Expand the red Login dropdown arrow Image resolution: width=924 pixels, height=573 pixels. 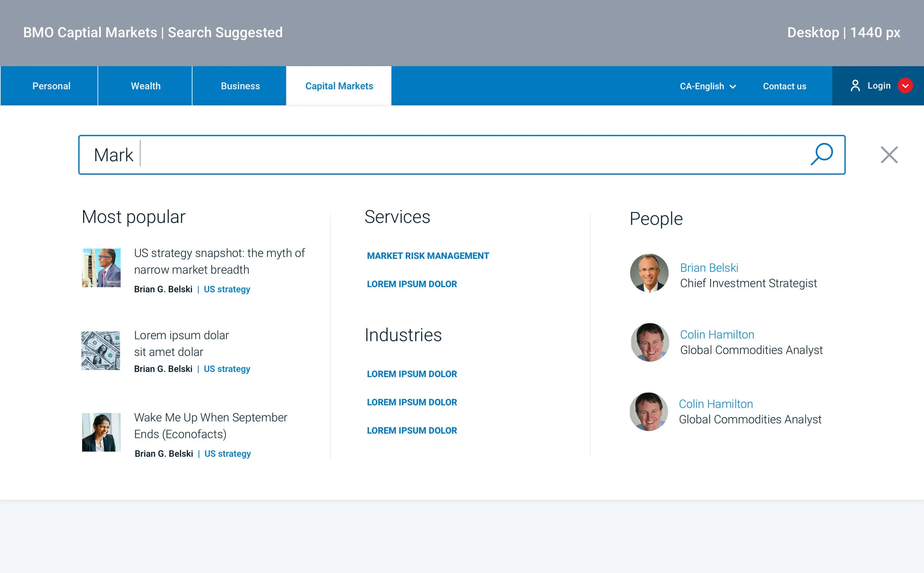tap(905, 86)
